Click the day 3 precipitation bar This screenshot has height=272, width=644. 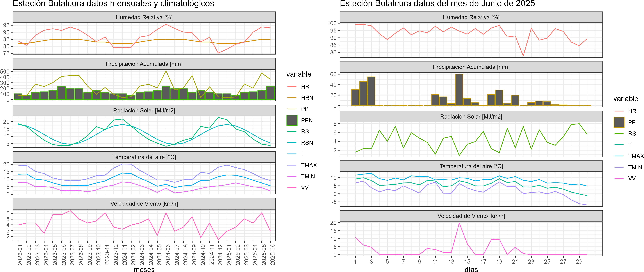tap(371, 91)
